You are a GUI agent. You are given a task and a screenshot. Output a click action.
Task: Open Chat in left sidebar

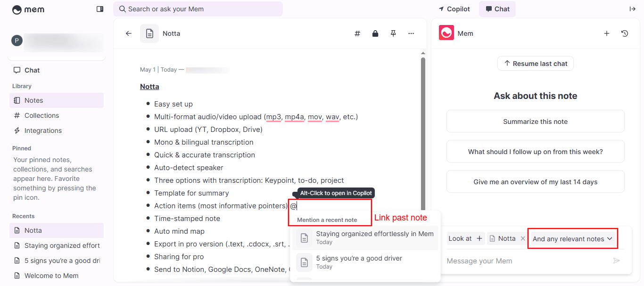pos(57,70)
